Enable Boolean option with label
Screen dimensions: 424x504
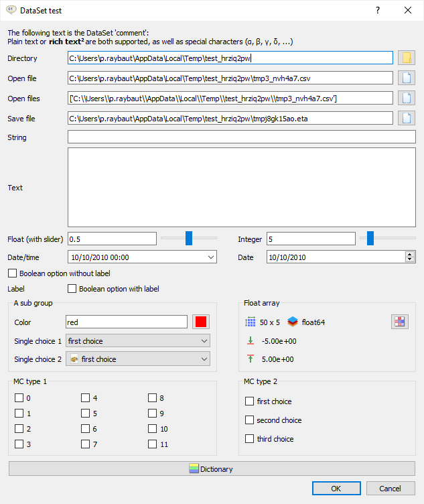(72, 289)
